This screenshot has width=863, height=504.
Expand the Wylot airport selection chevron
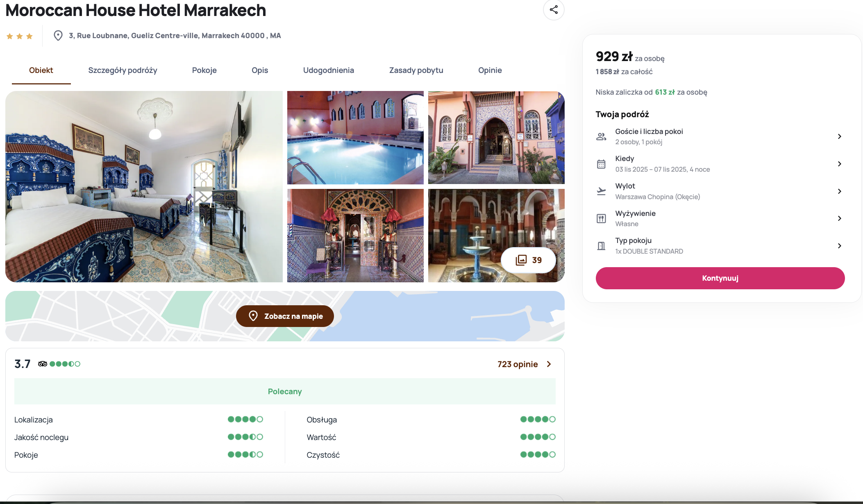click(839, 191)
